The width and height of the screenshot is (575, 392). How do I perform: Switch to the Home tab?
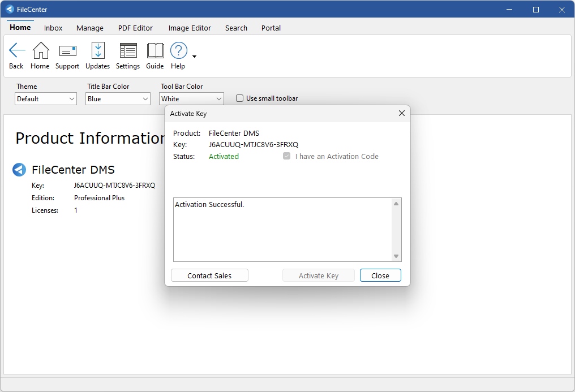pos(20,28)
